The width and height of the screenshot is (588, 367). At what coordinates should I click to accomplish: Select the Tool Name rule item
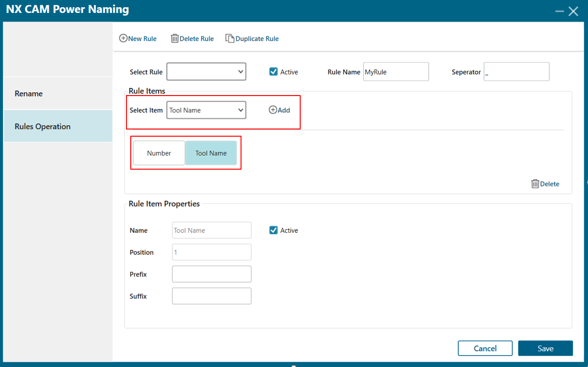[x=211, y=153]
